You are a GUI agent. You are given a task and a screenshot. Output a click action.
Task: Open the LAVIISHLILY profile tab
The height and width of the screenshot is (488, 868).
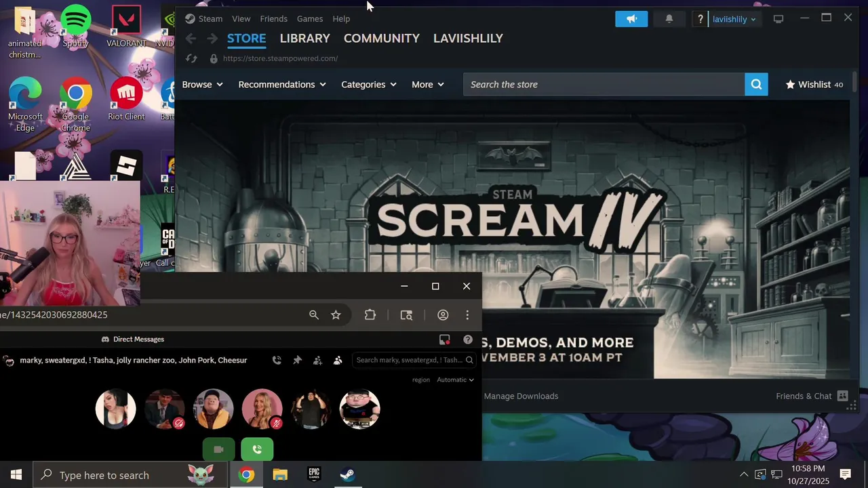click(468, 39)
